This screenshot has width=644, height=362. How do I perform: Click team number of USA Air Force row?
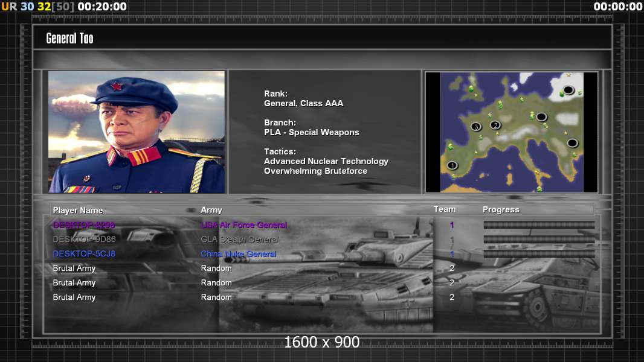pos(452,225)
